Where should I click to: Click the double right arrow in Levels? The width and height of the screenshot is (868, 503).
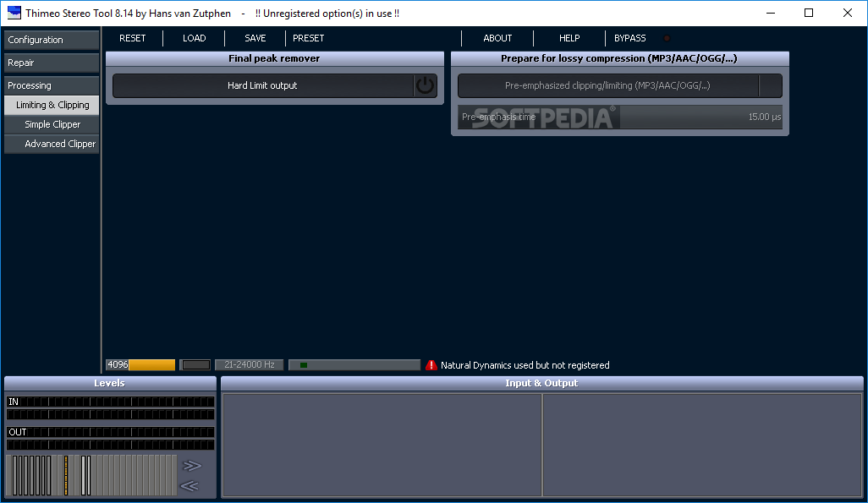tap(191, 466)
